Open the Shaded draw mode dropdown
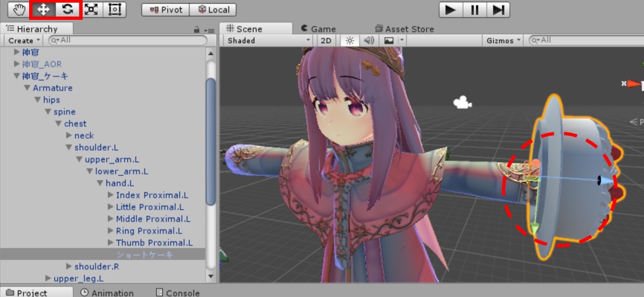644x297 pixels. (x=268, y=40)
